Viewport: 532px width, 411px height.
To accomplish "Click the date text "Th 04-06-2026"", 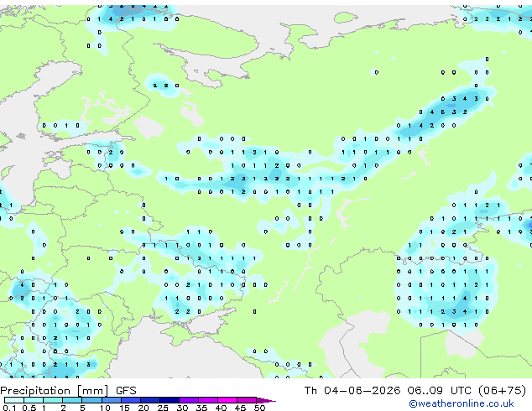I will pos(352,391).
